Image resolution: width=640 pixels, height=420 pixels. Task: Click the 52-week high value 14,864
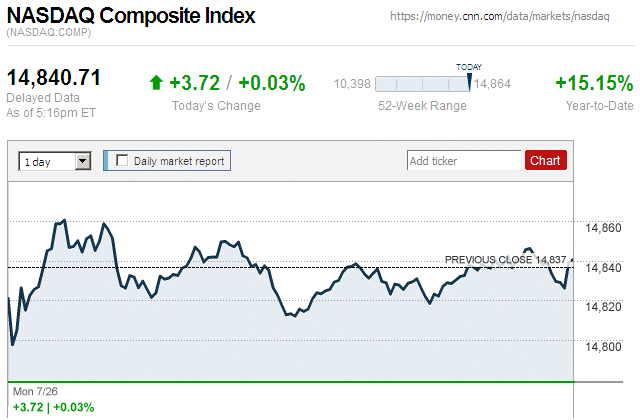tap(492, 83)
